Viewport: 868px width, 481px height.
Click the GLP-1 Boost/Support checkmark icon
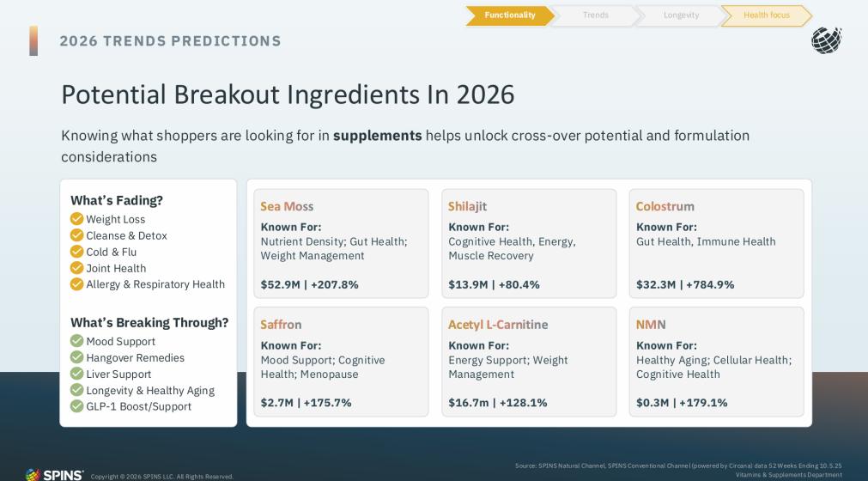pyautogui.click(x=77, y=406)
